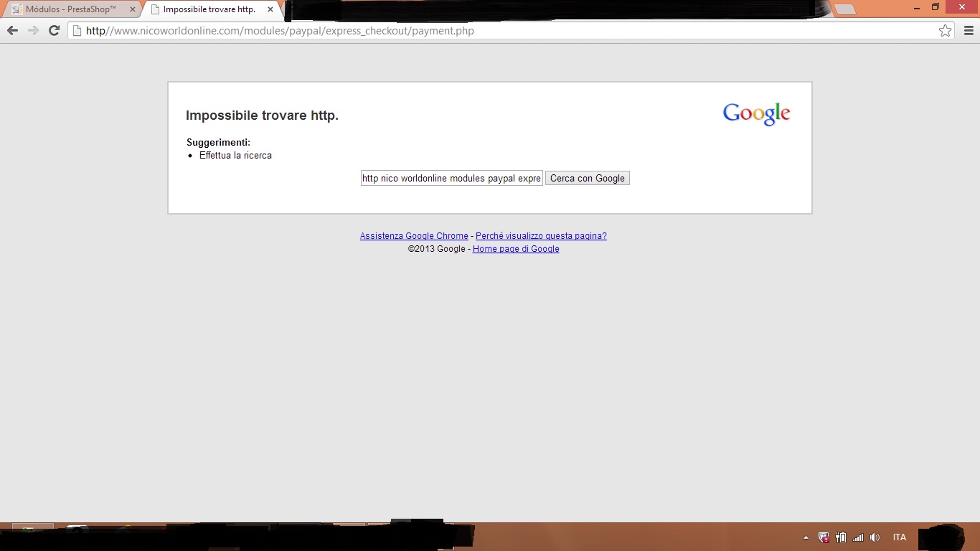Click the Google search text box
This screenshot has width=980, height=551.
[452, 179]
